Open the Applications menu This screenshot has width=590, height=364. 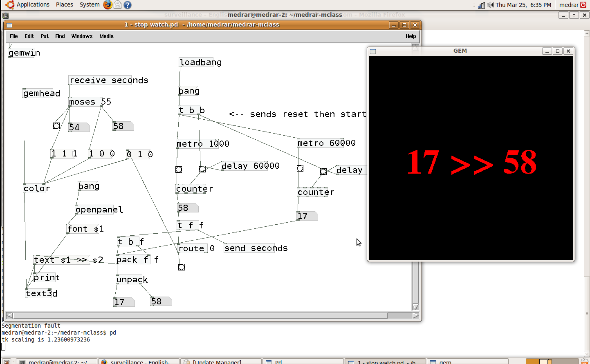33,4
